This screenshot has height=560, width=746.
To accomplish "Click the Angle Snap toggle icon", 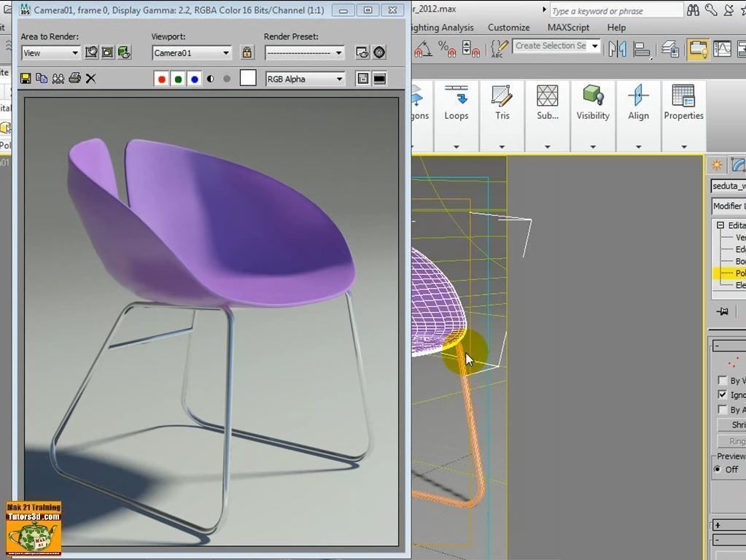I will click(x=423, y=50).
